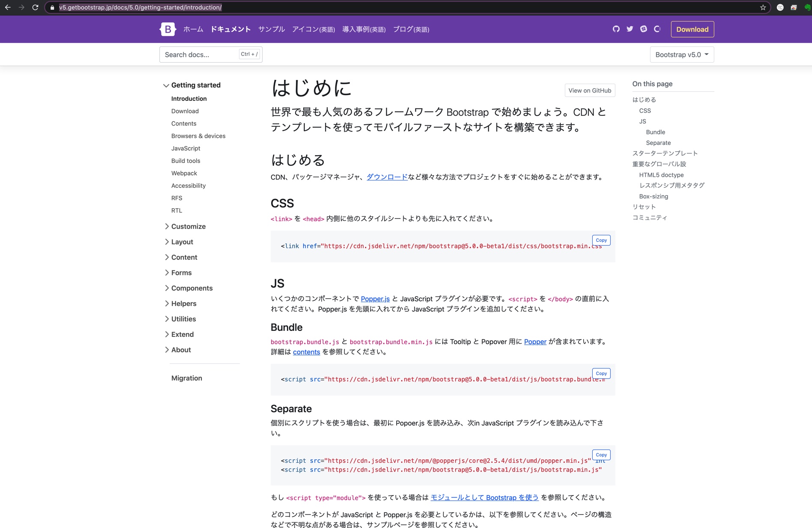The image size is (812, 528).
Task: Click View on GitHub button
Action: click(x=590, y=90)
